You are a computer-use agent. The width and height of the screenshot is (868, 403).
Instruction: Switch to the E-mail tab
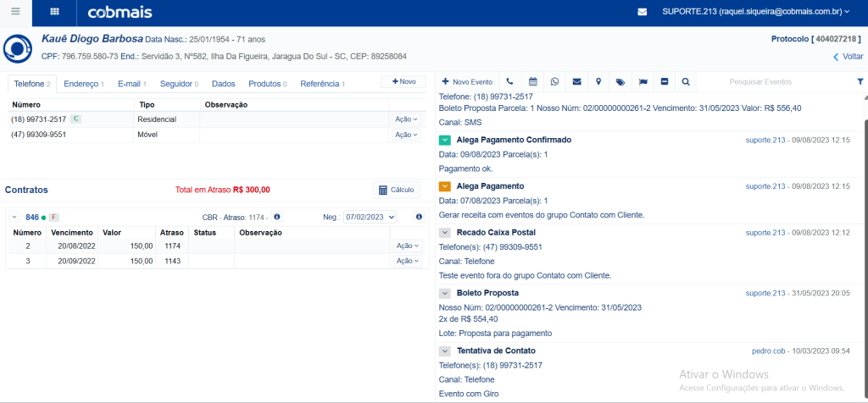click(x=131, y=84)
